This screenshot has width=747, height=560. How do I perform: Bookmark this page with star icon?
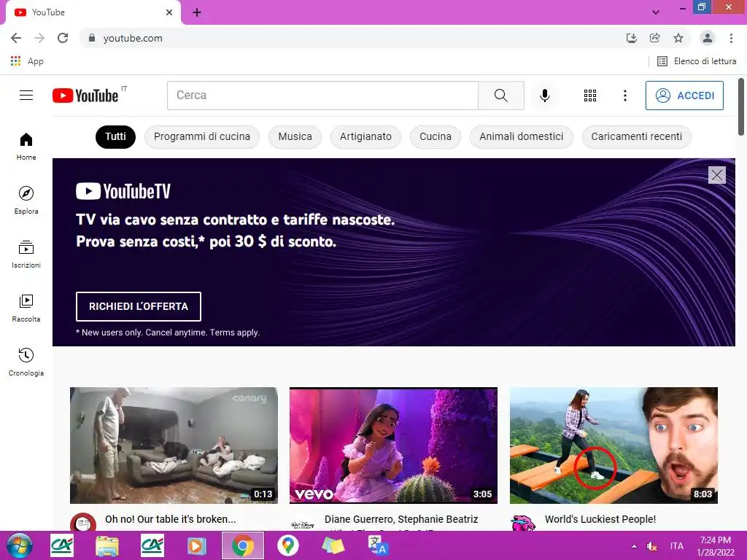click(x=678, y=38)
